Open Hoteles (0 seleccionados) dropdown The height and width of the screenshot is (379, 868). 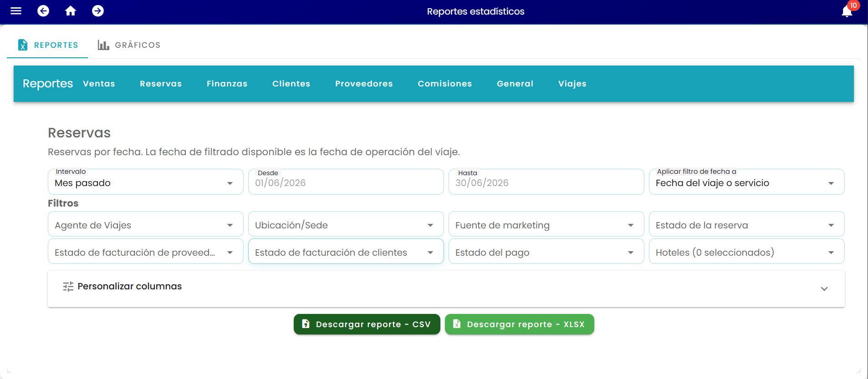[747, 252]
